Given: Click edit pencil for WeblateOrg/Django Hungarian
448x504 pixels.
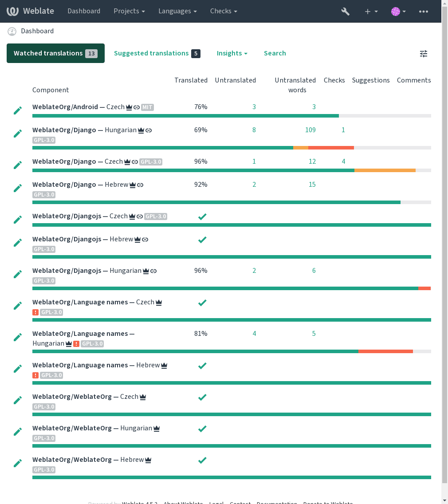Looking at the screenshot, I should 18,134.
